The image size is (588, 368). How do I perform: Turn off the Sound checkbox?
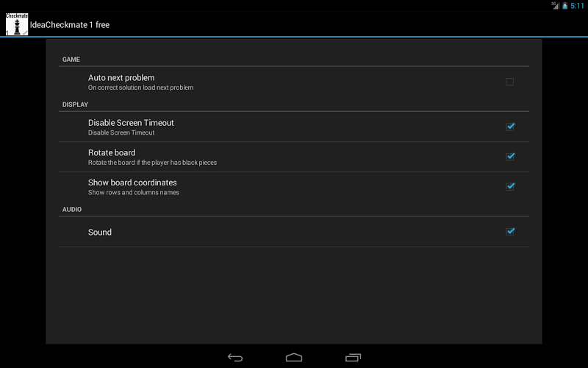click(510, 231)
